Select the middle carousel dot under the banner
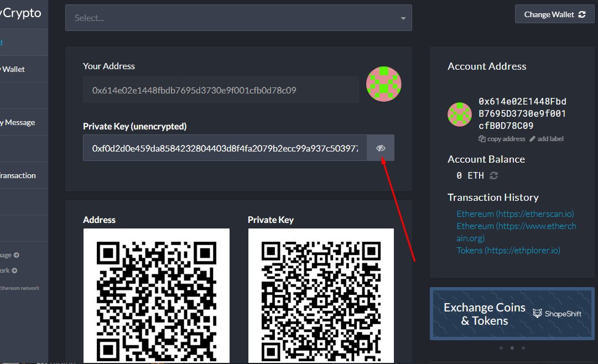The height and width of the screenshot is (364, 598). [512, 348]
